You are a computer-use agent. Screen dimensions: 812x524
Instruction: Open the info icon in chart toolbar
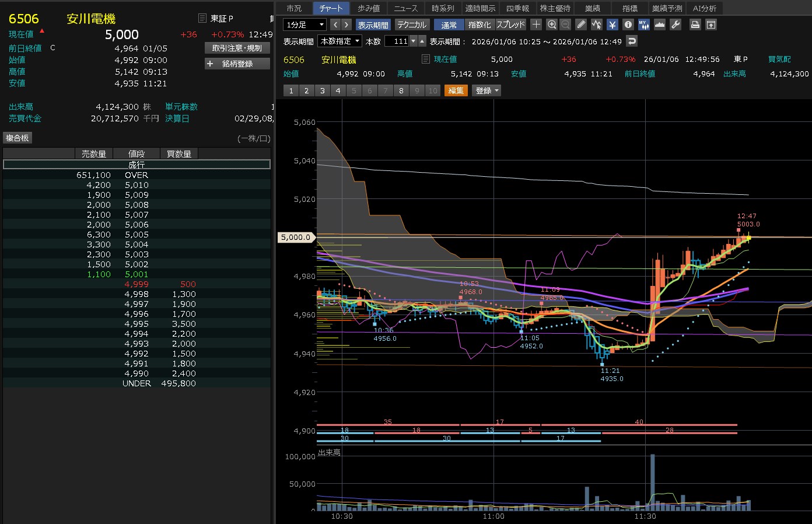(628, 25)
